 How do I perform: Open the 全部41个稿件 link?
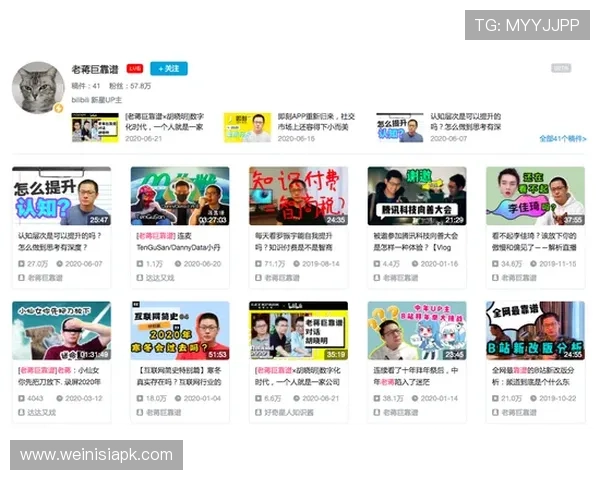point(562,139)
